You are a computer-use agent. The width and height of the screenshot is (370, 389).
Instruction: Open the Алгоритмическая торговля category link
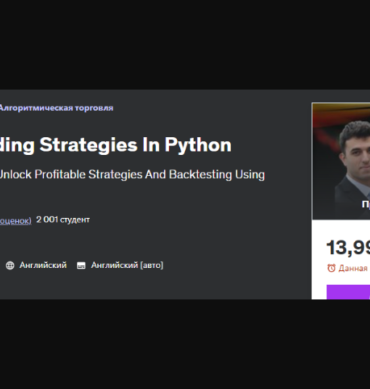click(56, 108)
